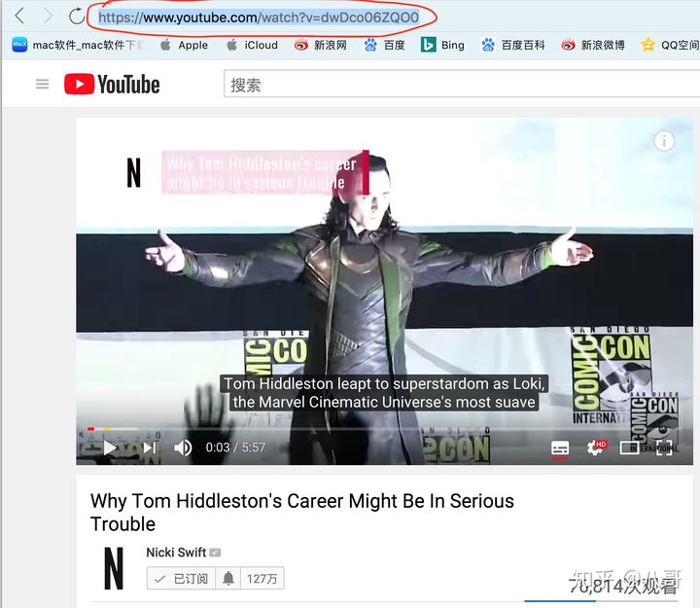Click the 127万 subscriber count
Image resolution: width=700 pixels, height=608 pixels.
coord(262,579)
